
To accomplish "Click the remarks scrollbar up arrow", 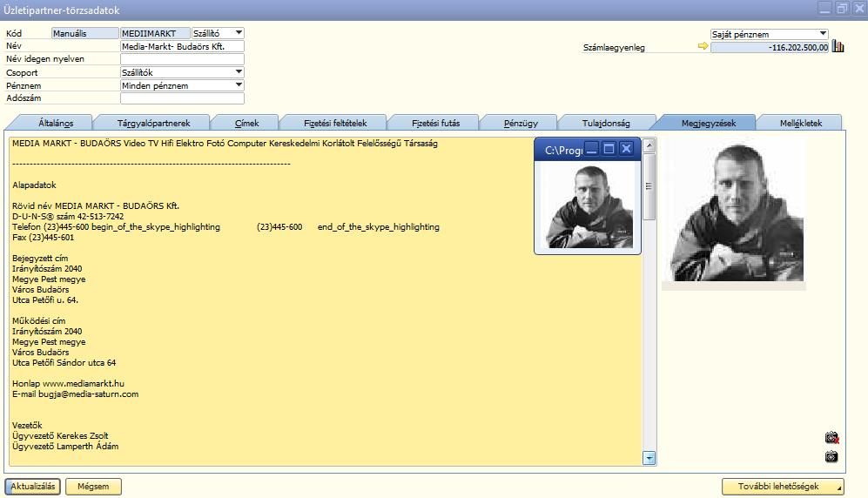I will coord(649,145).
